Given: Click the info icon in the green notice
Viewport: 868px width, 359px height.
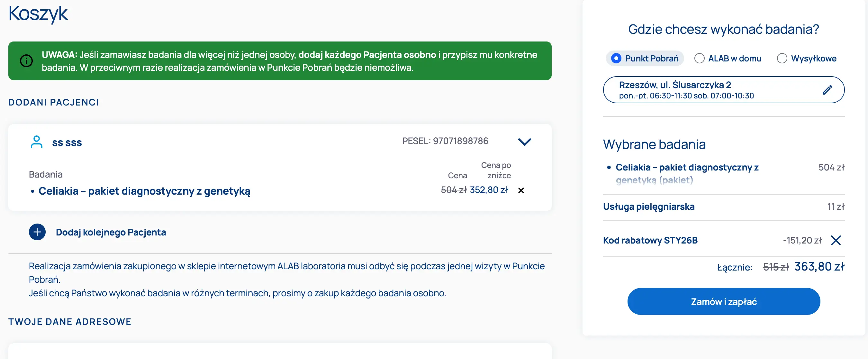Looking at the screenshot, I should pyautogui.click(x=26, y=61).
